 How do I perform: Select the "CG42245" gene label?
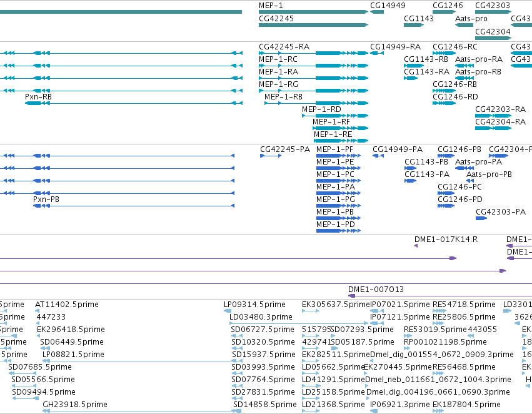click(276, 19)
